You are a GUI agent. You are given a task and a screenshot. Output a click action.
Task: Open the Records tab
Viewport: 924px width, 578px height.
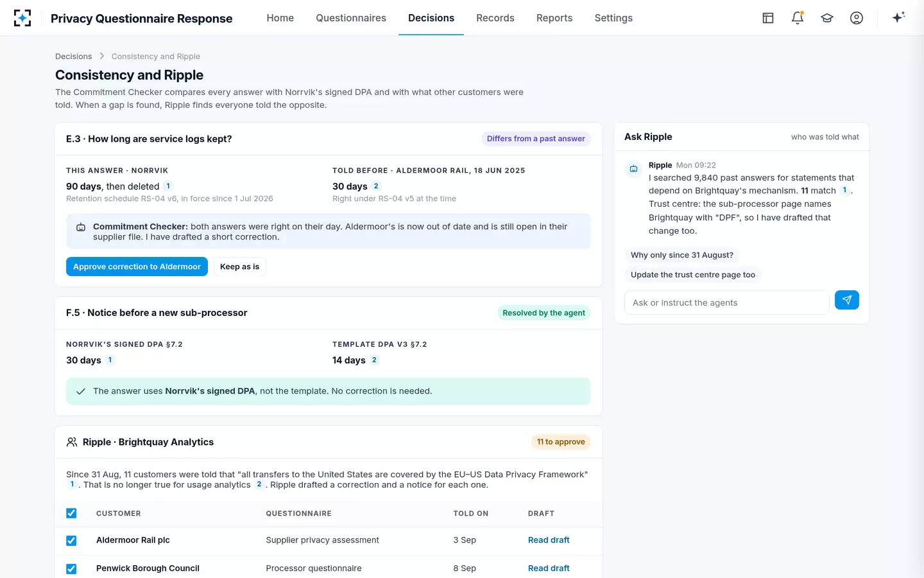pyautogui.click(x=495, y=18)
